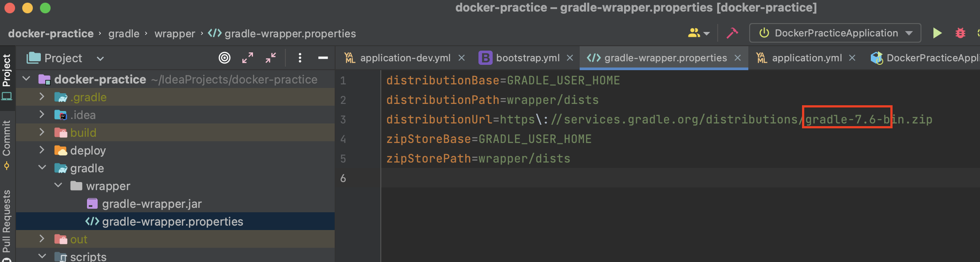This screenshot has height=262, width=980.
Task: Hide the Project panel with the minus icon
Action: point(323,58)
